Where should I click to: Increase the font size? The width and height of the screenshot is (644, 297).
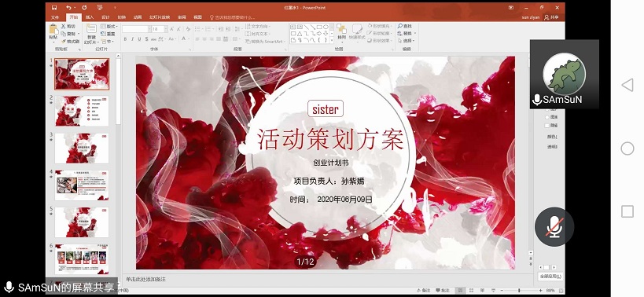[171, 29]
